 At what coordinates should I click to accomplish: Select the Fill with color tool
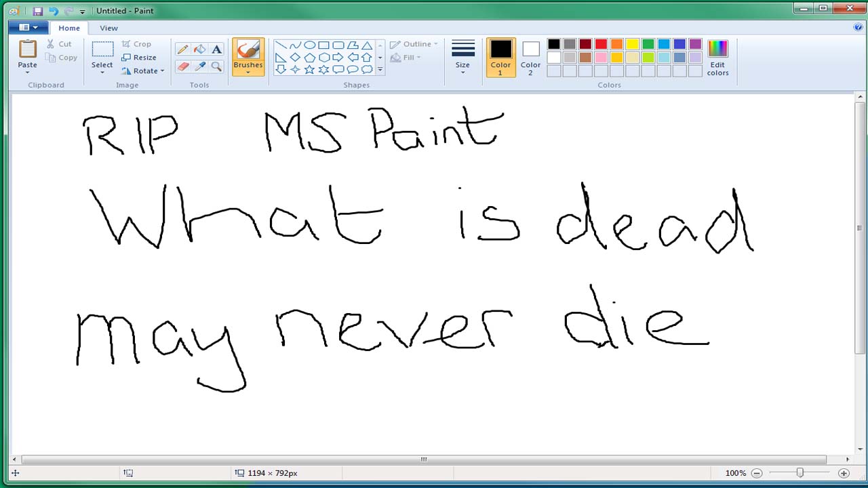click(x=198, y=48)
